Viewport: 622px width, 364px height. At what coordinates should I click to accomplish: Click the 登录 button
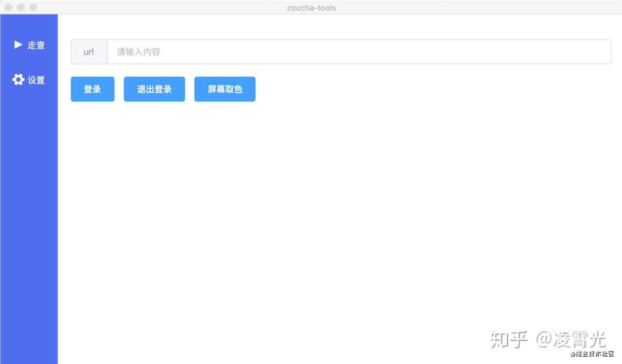(x=92, y=89)
